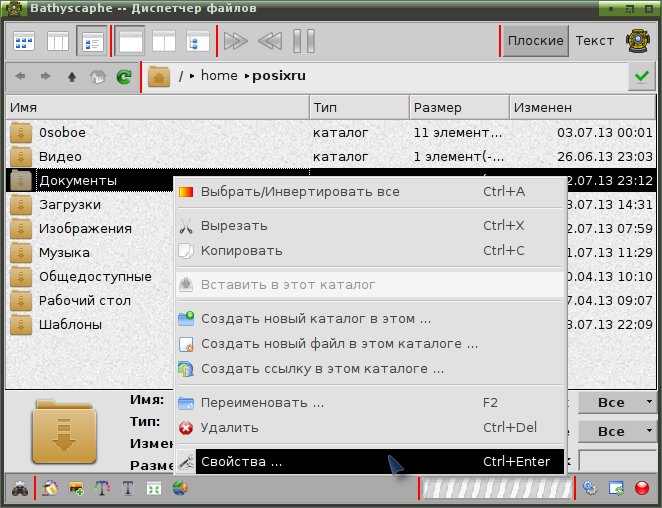Choose Создать новый файл в этом каталоге
The width and height of the screenshot is (662, 508).
(x=370, y=344)
